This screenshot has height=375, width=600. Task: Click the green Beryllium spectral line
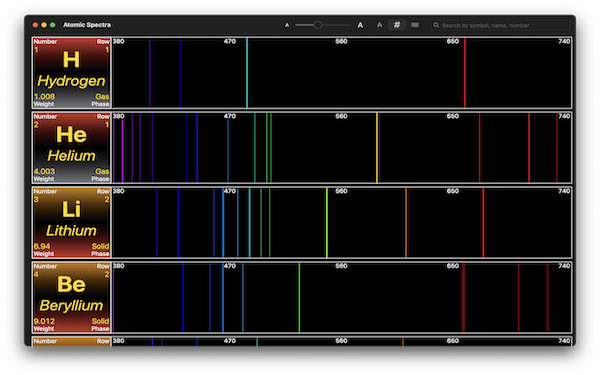coord(299,298)
